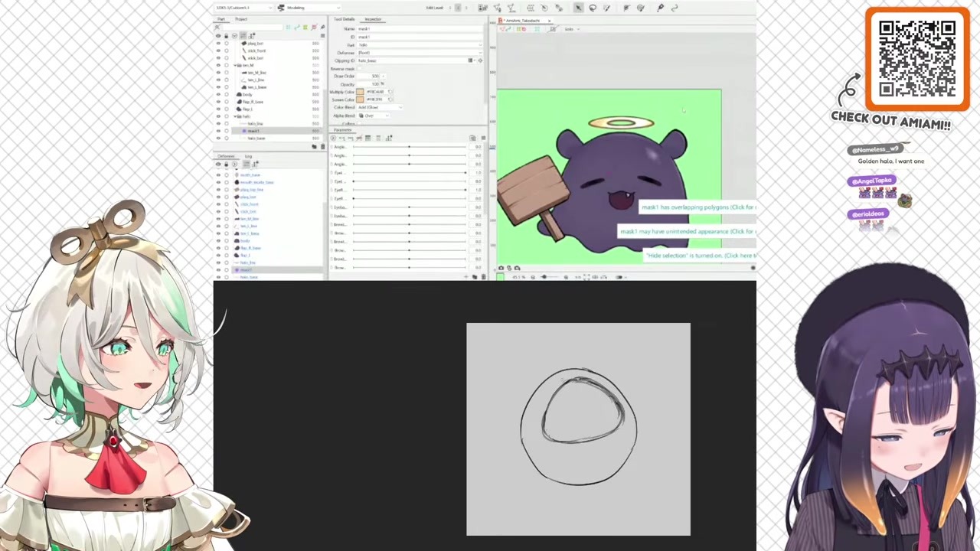
Task: Click the canvas zoom slider handle
Action: (x=544, y=277)
